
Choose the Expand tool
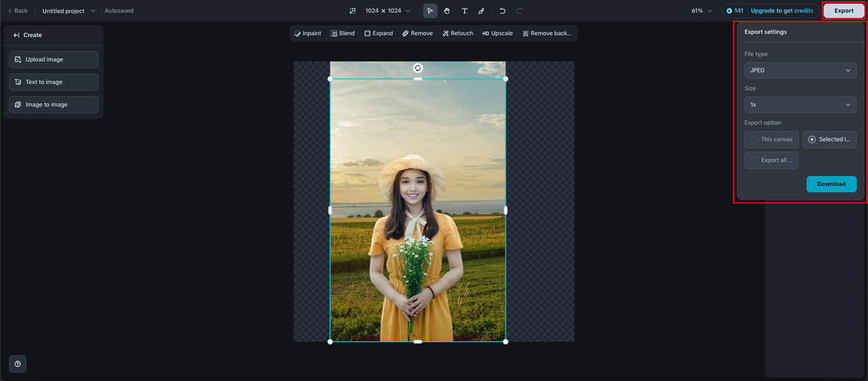coord(378,33)
